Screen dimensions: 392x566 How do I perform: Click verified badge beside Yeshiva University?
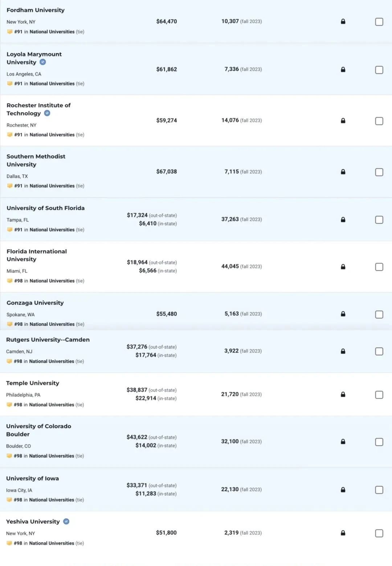point(66,521)
